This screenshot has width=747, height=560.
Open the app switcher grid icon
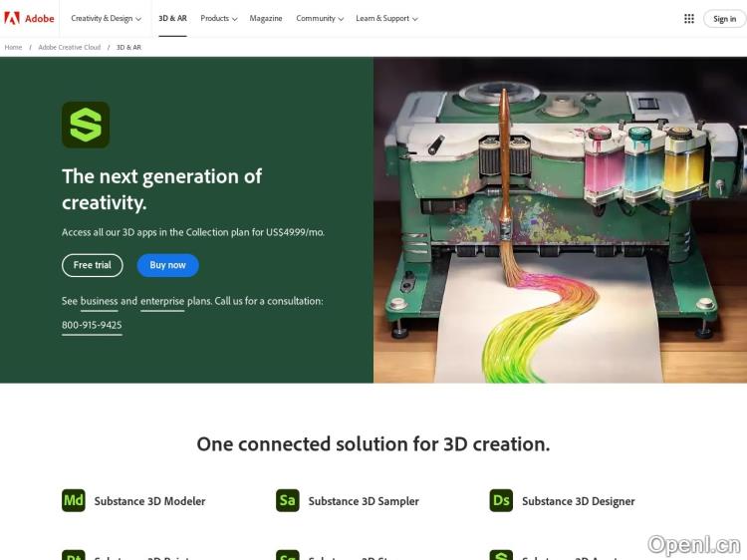(x=689, y=18)
